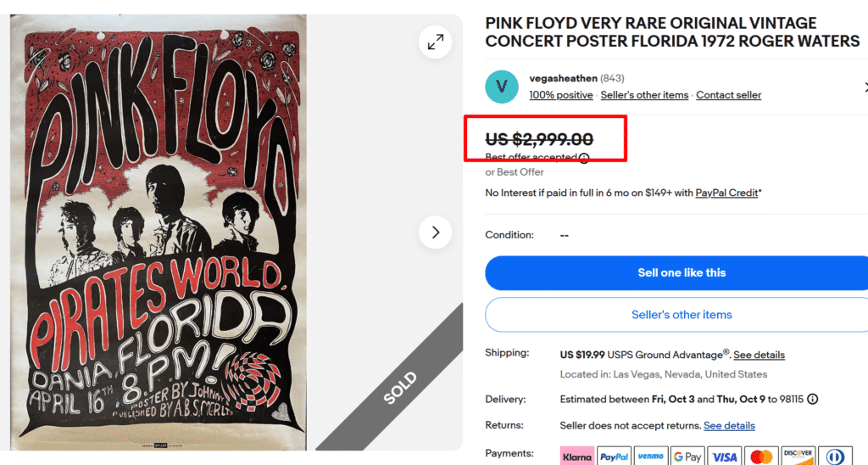This screenshot has width=868, height=465.
Task: Click the outlined Seller's other items button
Action: pos(681,315)
